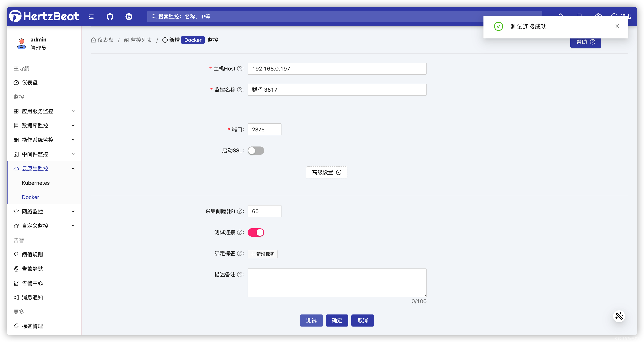Open the Gitee icon link

(129, 17)
